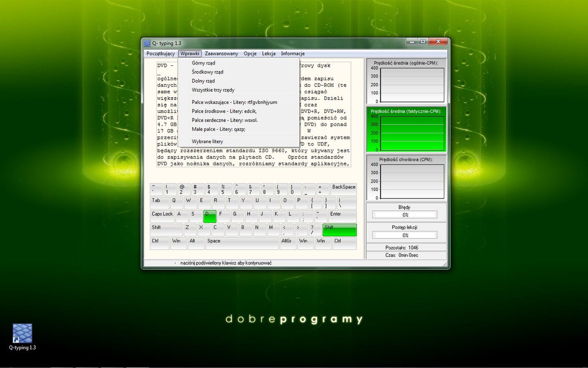The height and width of the screenshot is (368, 588).
Task: Click the Caps Lock virtual key
Action: tap(163, 216)
